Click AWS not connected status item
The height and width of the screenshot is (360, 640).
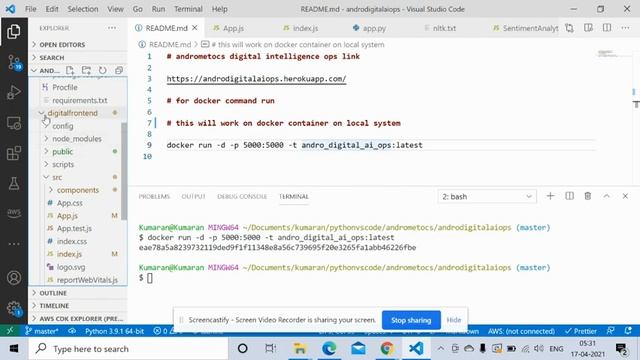521,331
